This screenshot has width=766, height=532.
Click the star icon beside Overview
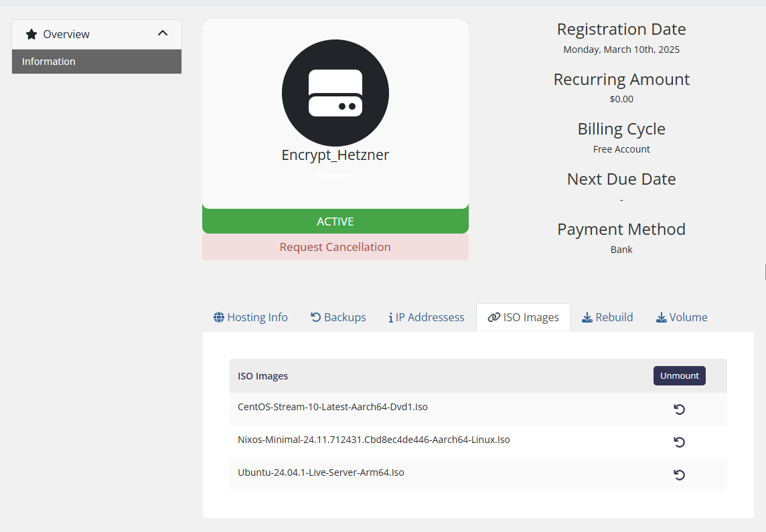tap(31, 34)
